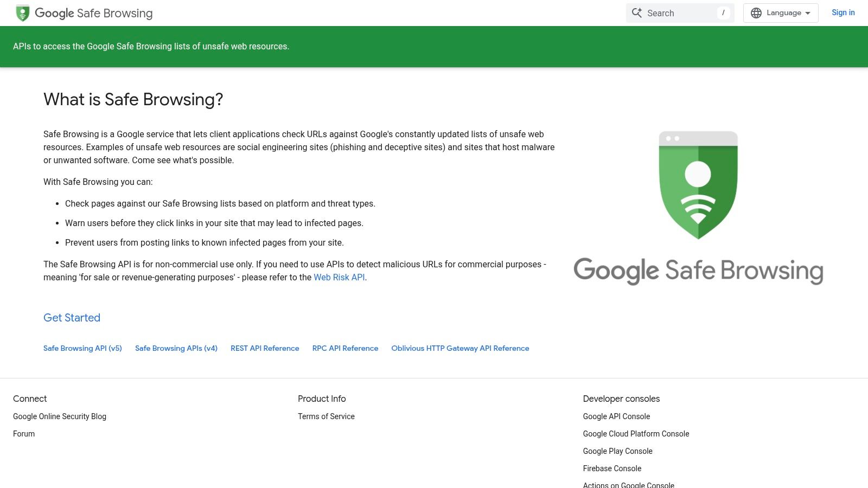Click the Get Started heading link

pos(72,318)
